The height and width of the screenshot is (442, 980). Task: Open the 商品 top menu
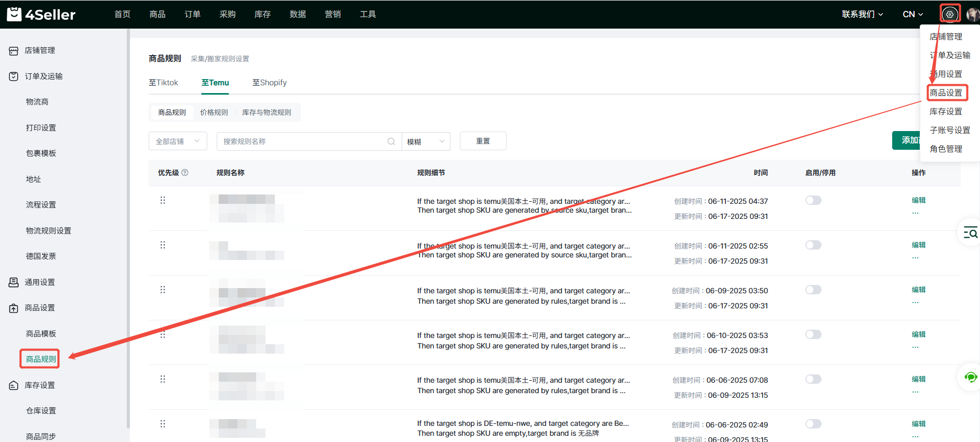[157, 15]
